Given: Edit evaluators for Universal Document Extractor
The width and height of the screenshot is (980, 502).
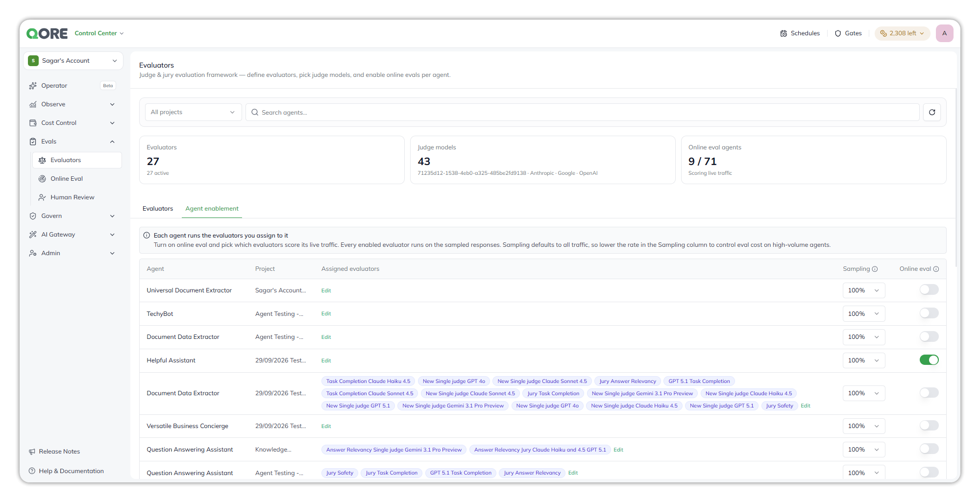Looking at the screenshot, I should [x=326, y=290].
